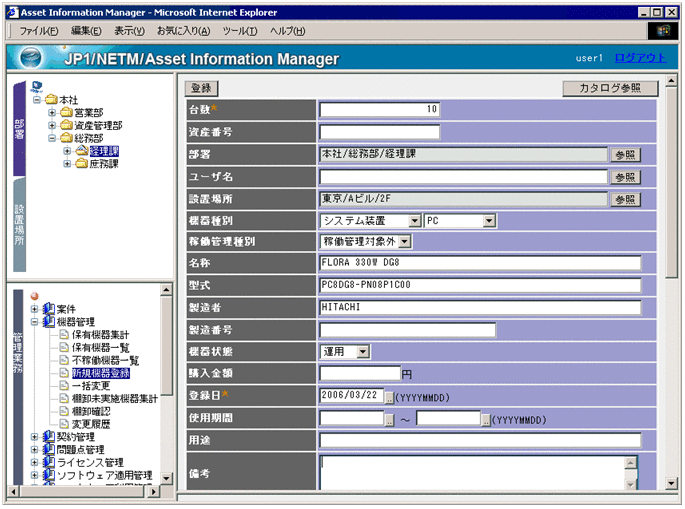Click the 庶務課 folder icon
685x509 pixels.
coord(81,164)
